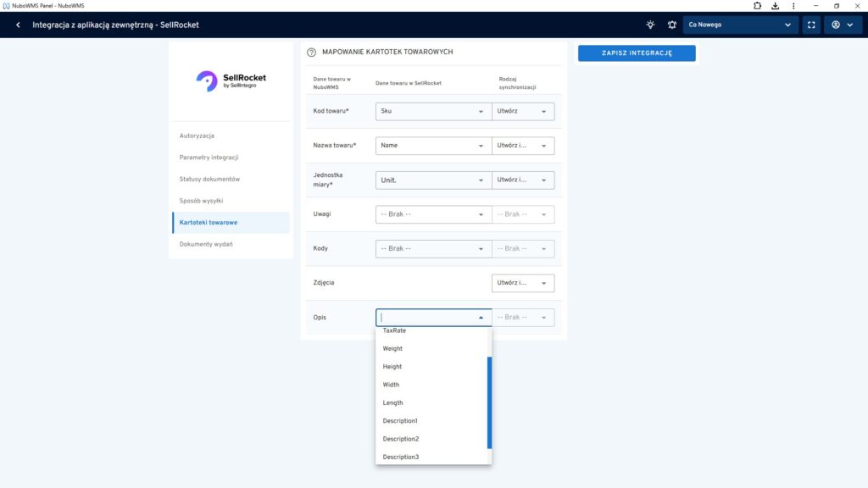Go to Dokumenty wydań section
The height and width of the screenshot is (488, 868).
[206, 244]
